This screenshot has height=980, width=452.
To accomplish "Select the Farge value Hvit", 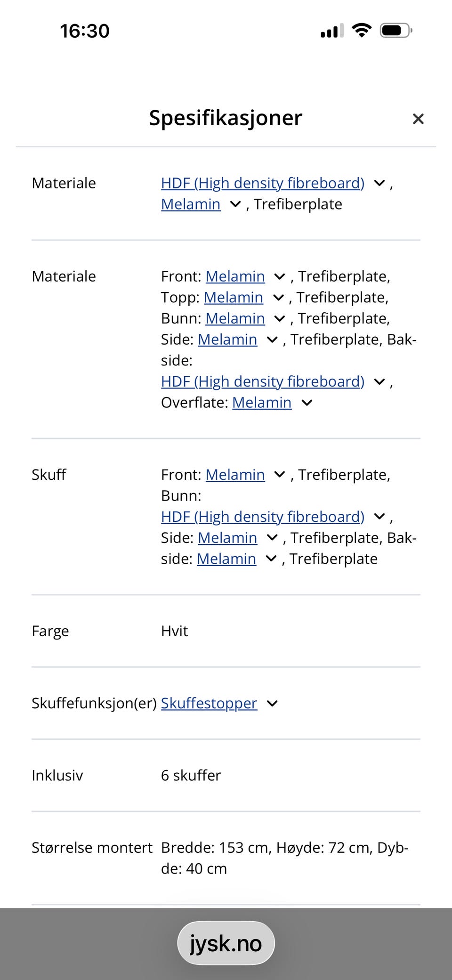I will click(x=174, y=631).
